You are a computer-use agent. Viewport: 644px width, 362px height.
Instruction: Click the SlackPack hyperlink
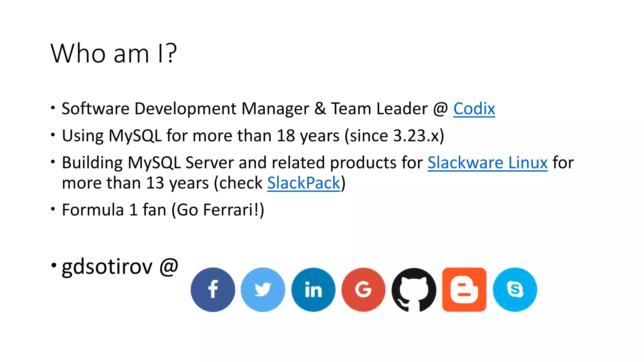click(x=304, y=183)
